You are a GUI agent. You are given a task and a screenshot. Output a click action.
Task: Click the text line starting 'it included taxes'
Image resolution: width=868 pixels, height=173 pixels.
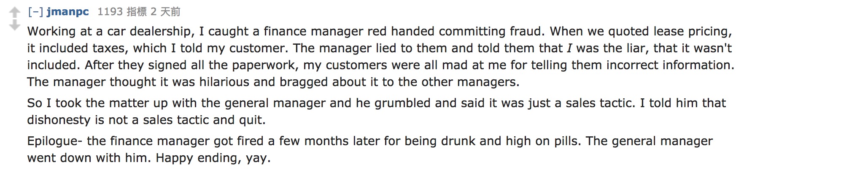click(380, 48)
